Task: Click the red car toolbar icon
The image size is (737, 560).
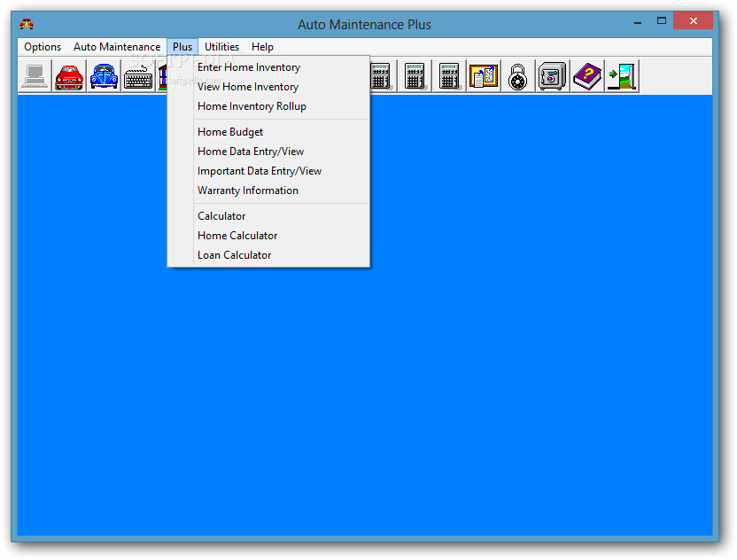Action: (70, 75)
